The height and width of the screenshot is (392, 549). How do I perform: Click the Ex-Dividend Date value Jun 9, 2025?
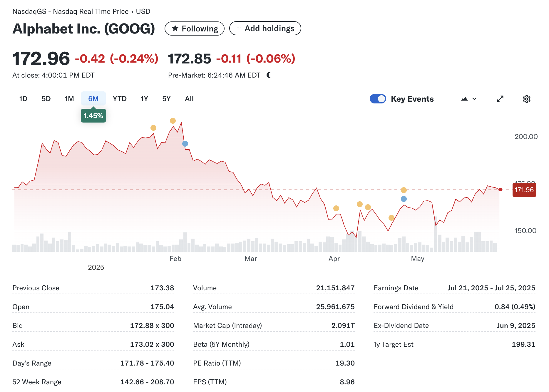click(x=516, y=326)
